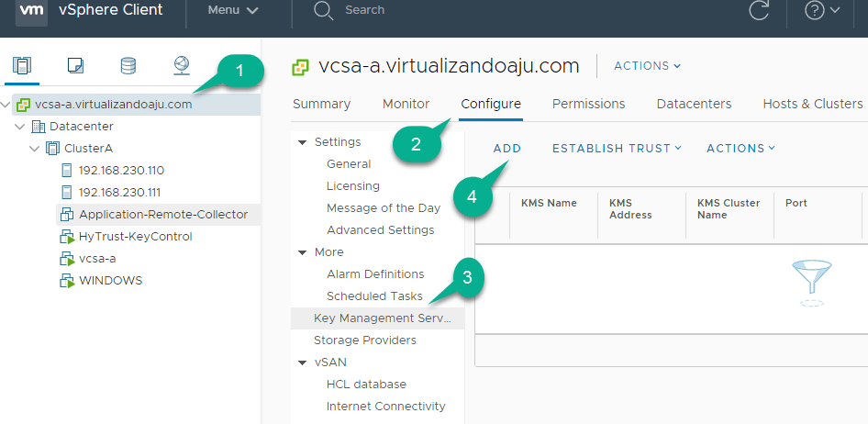Select the HyTrust-KeyControl virtual machine
The width and height of the screenshot is (868, 424).
(x=135, y=236)
